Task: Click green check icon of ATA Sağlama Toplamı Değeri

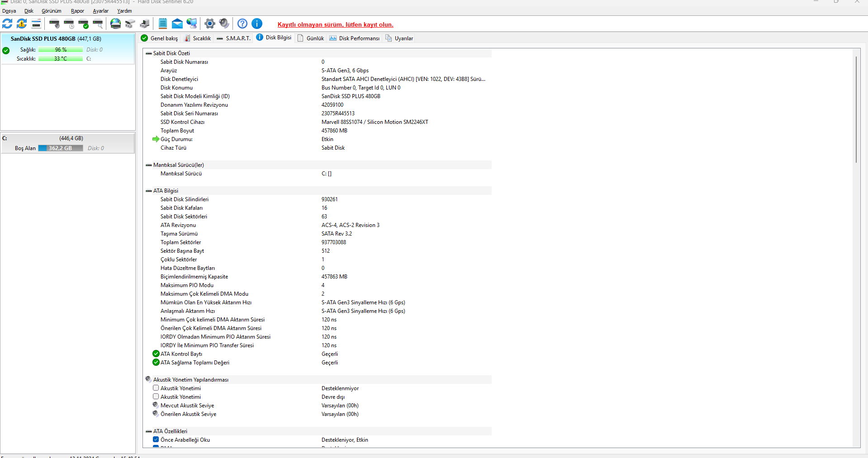Action: (156, 363)
